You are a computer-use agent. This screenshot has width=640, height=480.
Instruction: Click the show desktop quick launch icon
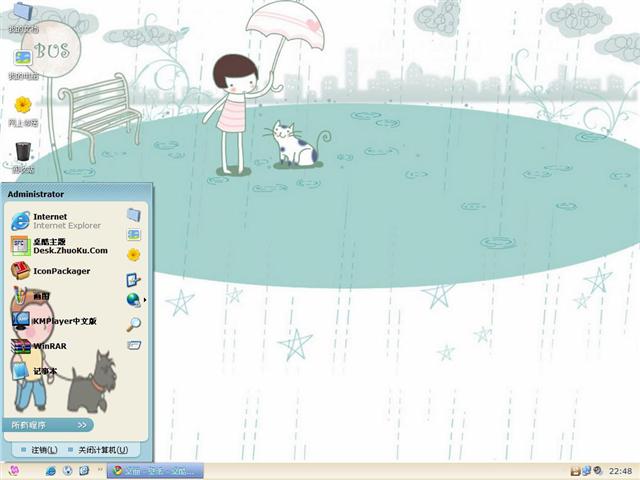[84, 471]
